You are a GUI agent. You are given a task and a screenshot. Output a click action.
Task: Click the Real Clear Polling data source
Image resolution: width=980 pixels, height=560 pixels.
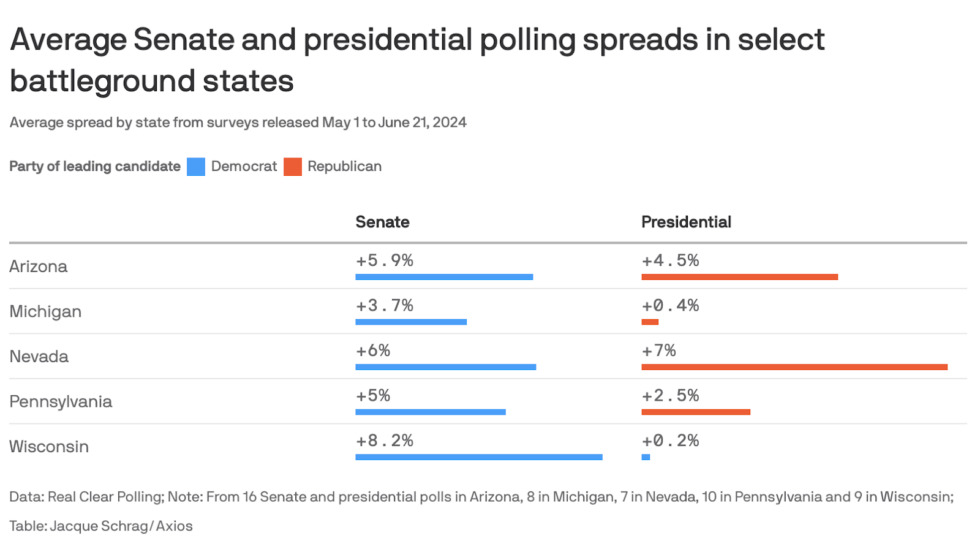[105, 497]
